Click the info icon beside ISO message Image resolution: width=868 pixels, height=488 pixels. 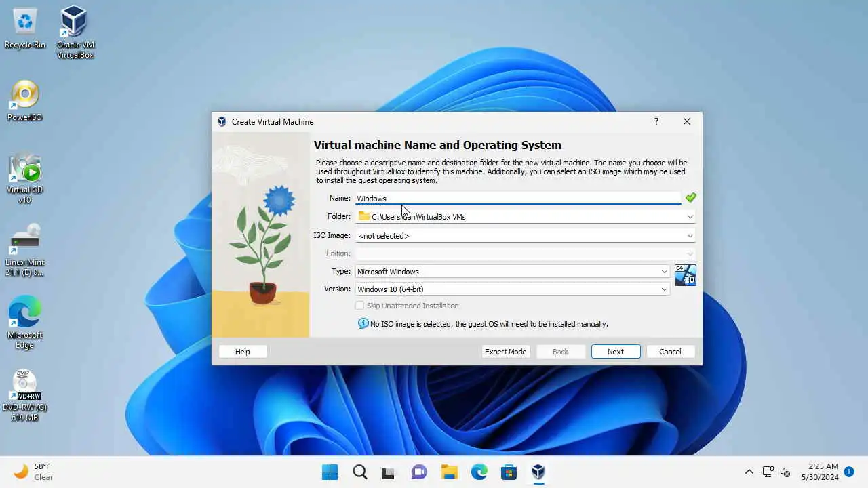[363, 323]
